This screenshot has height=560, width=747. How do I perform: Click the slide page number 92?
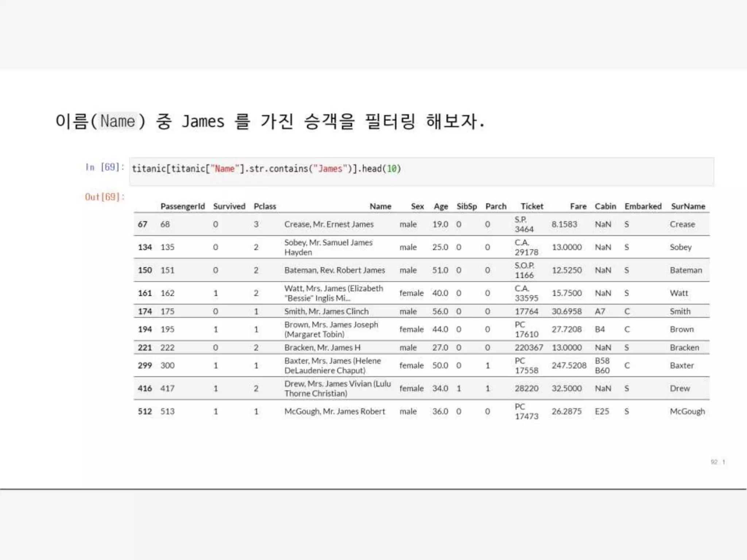(714, 462)
